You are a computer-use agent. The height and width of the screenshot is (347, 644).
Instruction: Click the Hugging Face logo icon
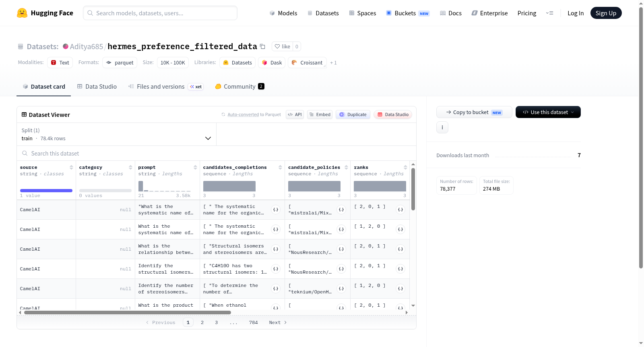[x=22, y=13]
